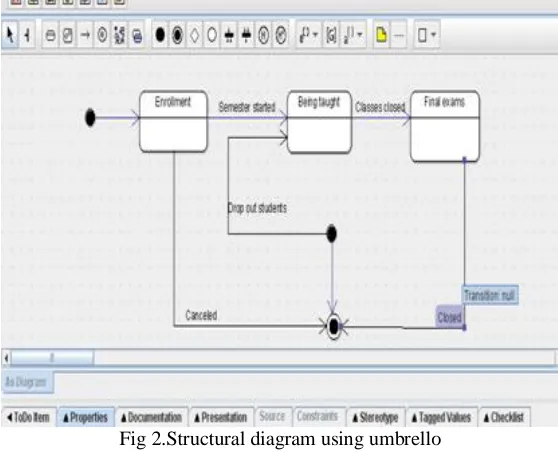Click the Drop out students label

(257, 208)
